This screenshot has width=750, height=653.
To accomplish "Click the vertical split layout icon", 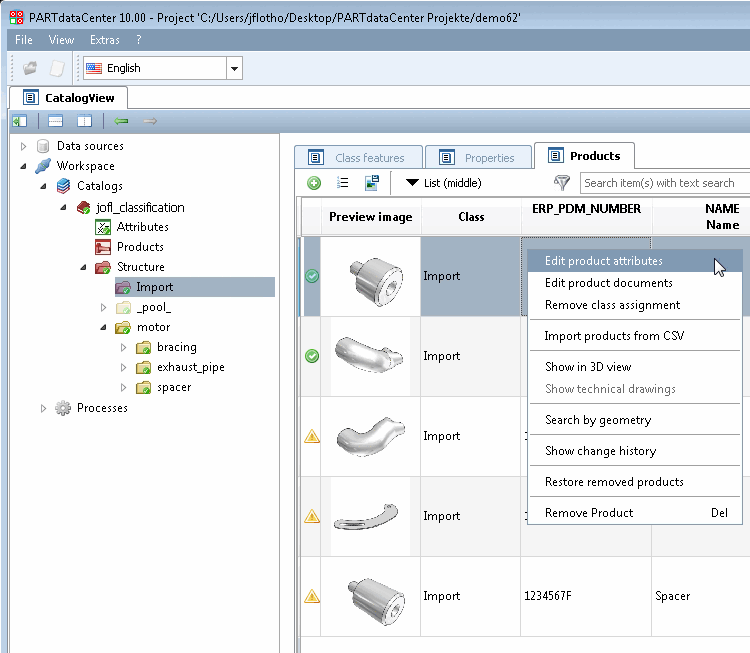I will tap(85, 122).
